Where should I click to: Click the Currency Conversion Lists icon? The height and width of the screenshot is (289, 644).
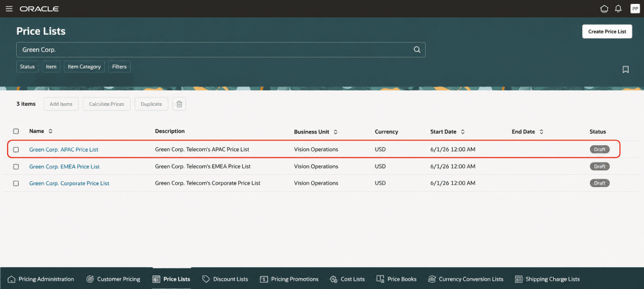coord(431,279)
